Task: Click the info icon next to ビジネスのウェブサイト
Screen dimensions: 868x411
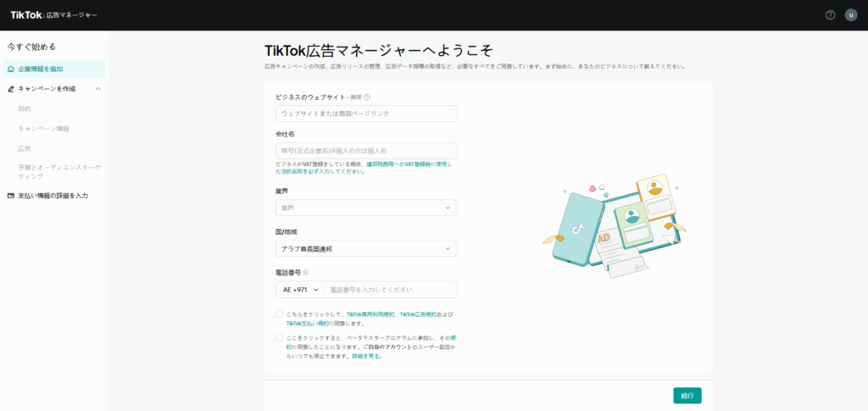Action: click(367, 97)
